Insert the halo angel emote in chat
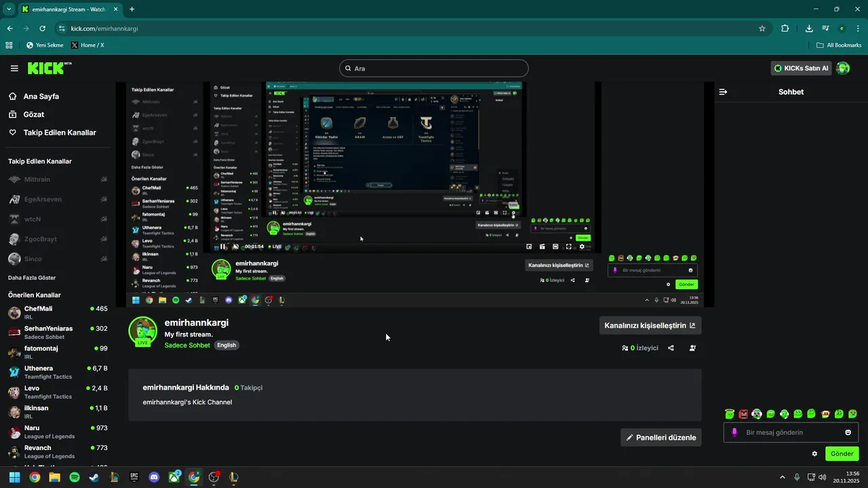868x488 pixels. [x=730, y=414]
